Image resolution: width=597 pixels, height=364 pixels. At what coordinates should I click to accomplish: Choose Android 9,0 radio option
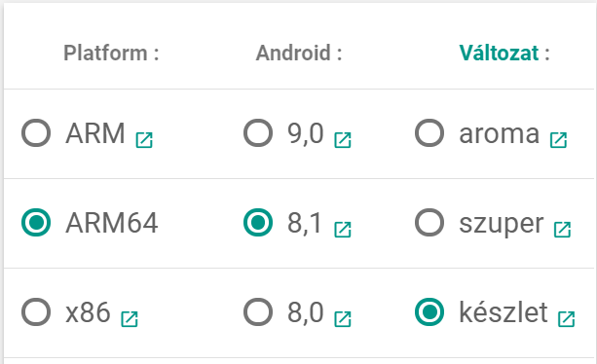coord(258,133)
